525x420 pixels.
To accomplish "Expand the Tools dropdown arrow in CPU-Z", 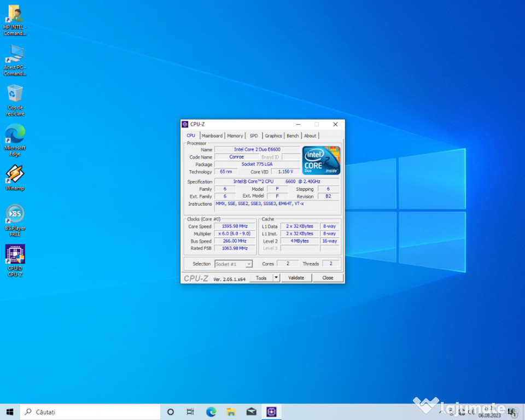I will point(276,278).
